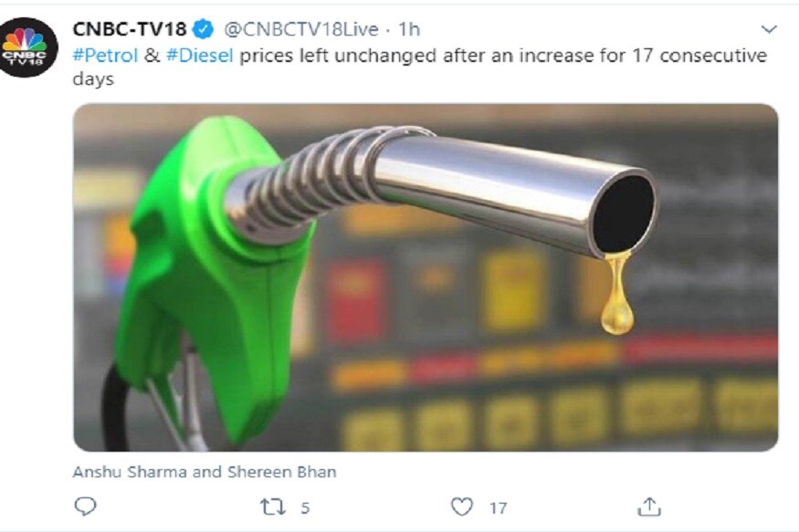Open the #Diesel hashtag link
The image size is (799, 532).
[200, 55]
